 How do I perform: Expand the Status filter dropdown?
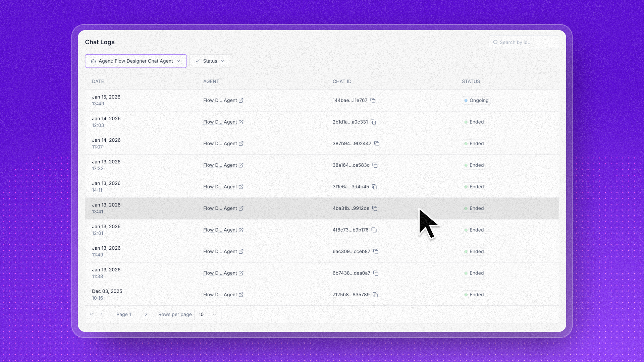(210, 61)
